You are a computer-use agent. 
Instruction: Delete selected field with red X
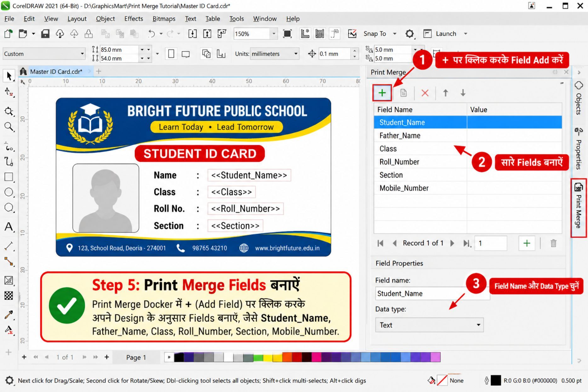(425, 93)
